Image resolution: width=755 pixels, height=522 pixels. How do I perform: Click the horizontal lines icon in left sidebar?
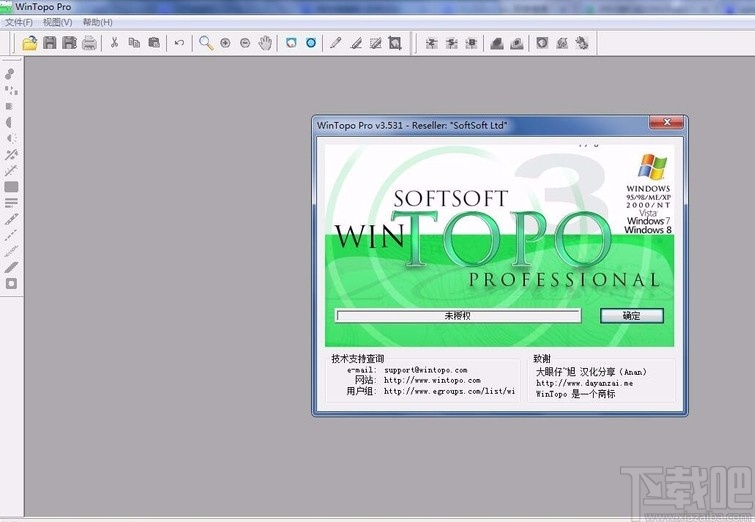click(11, 203)
